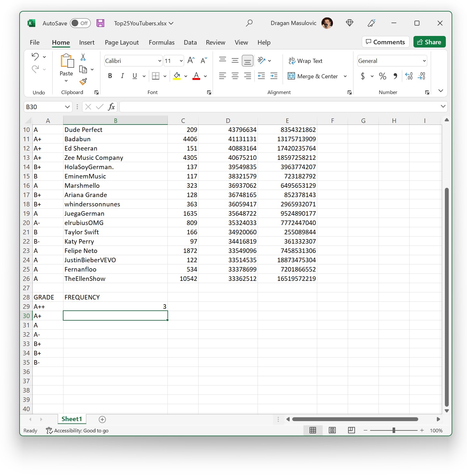467x476 pixels.
Task: Toggle Italic formatting
Action: pyautogui.click(x=122, y=76)
